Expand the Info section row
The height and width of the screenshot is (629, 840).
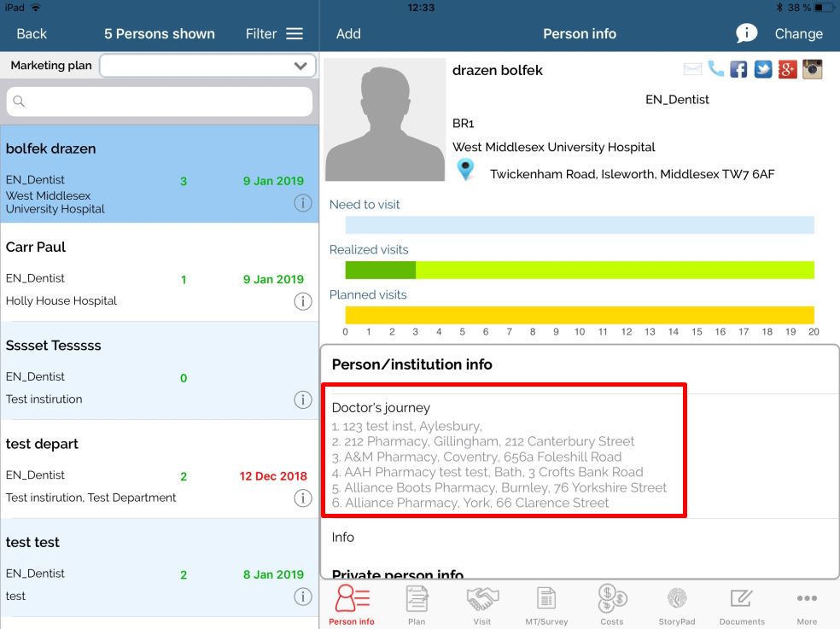tap(579, 538)
